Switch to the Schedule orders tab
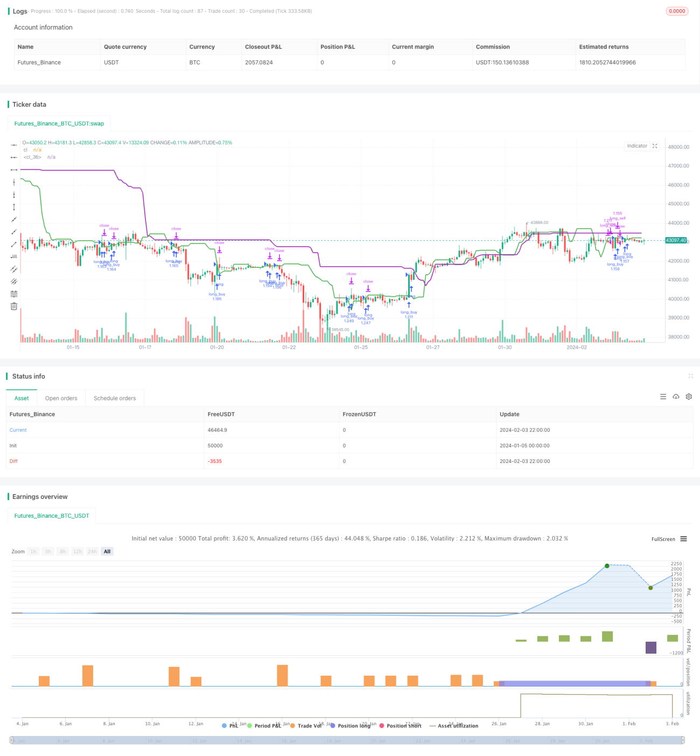700x756 pixels. click(x=115, y=398)
